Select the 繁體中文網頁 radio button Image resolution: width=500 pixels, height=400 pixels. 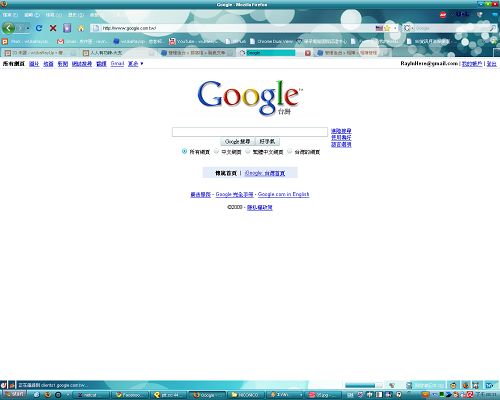(248, 151)
